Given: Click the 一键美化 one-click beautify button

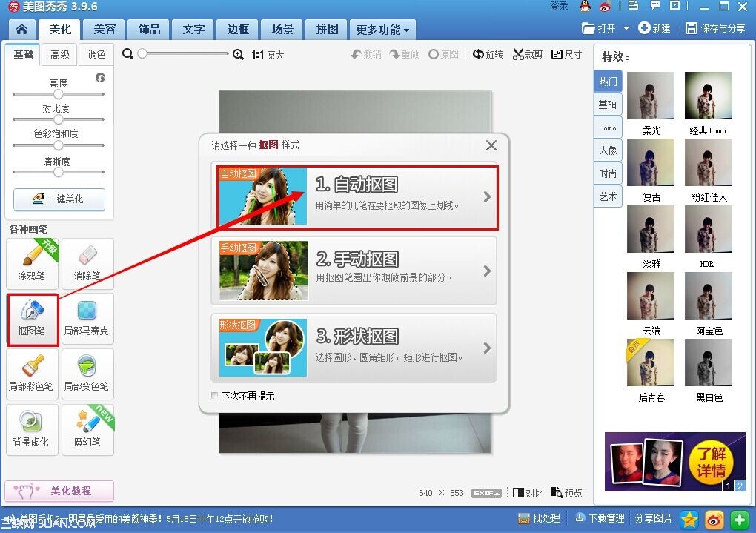Looking at the screenshot, I should pos(59,199).
